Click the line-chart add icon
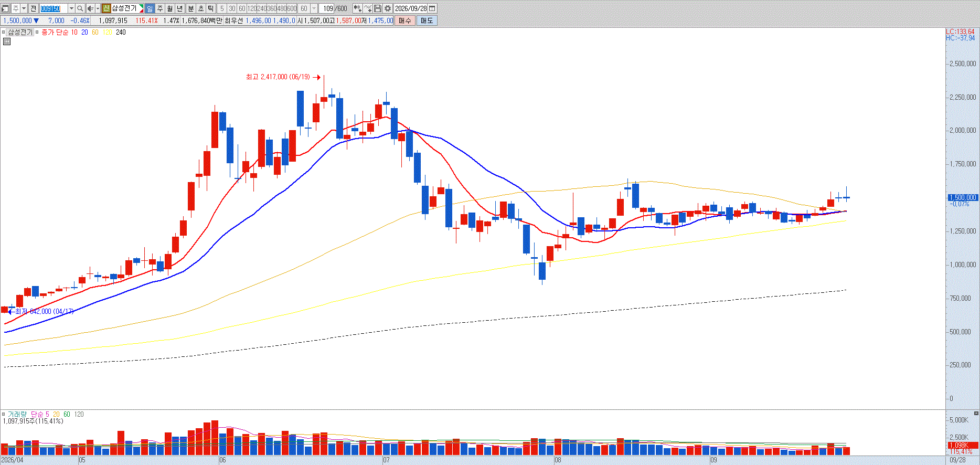Viewport: 980px width, 465px height. (x=368, y=8)
